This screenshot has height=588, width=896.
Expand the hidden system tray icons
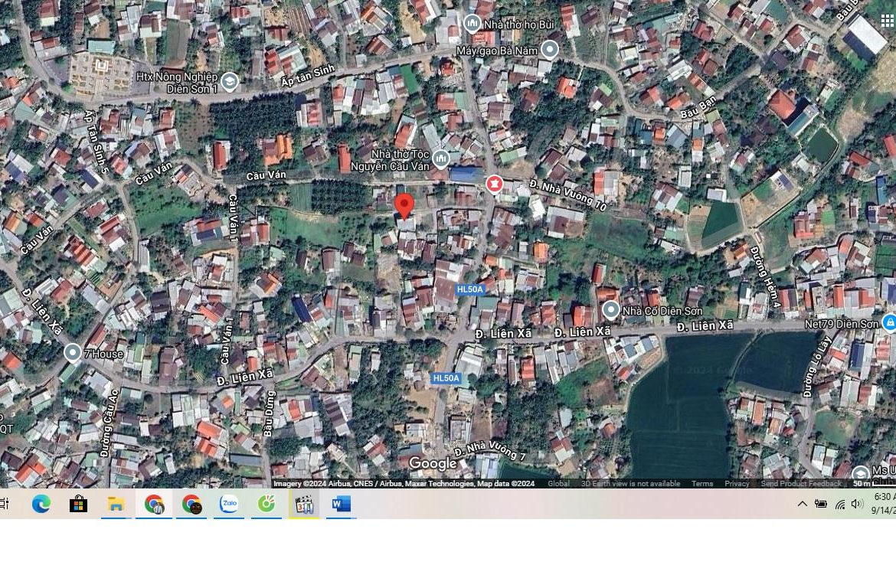pyautogui.click(x=802, y=504)
